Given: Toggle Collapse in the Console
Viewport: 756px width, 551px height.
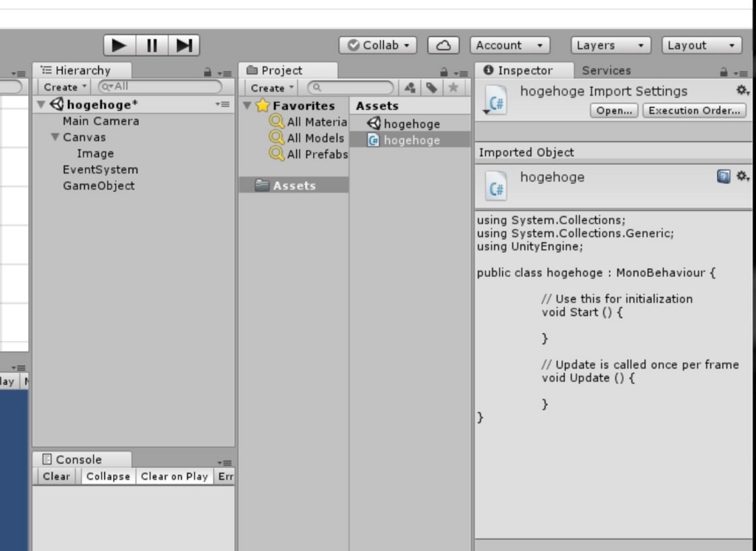Looking at the screenshot, I should pyautogui.click(x=108, y=476).
